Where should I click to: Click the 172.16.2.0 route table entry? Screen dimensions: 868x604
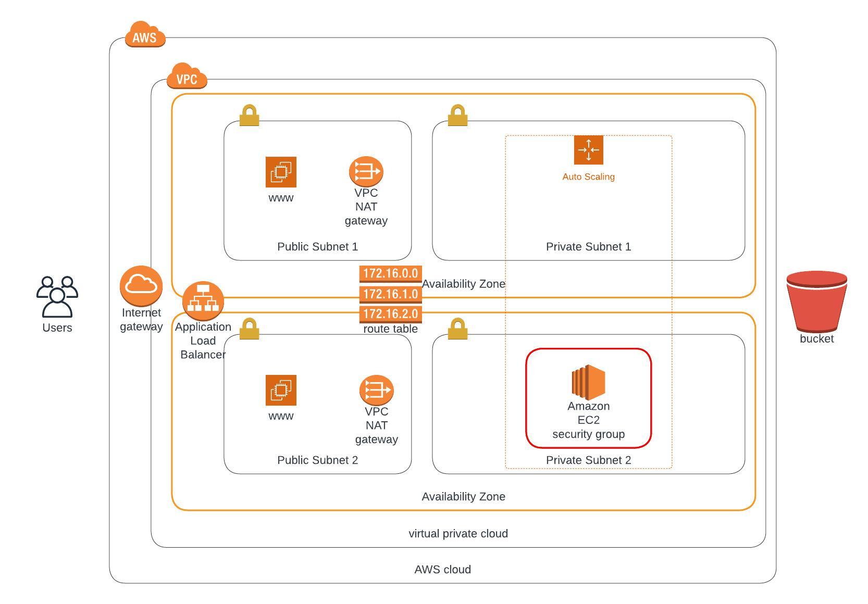point(390,314)
